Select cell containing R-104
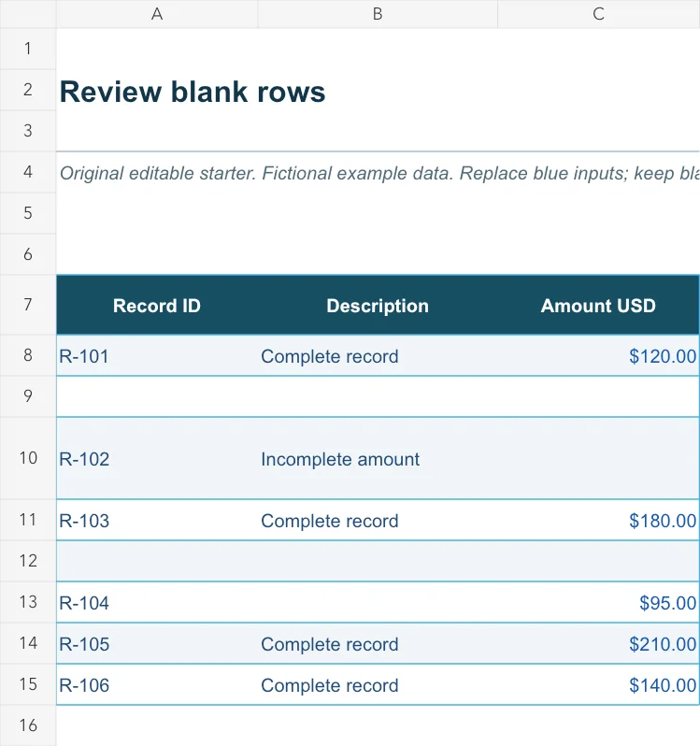 coord(157,602)
